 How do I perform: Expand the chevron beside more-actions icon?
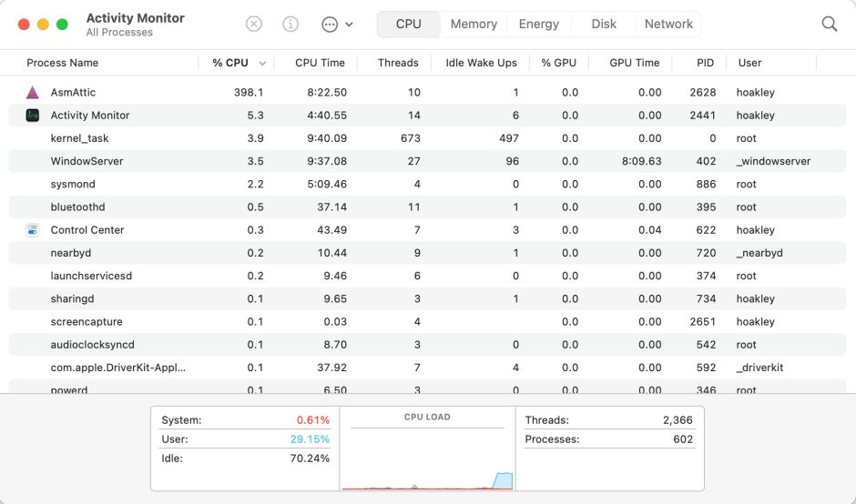349,25
